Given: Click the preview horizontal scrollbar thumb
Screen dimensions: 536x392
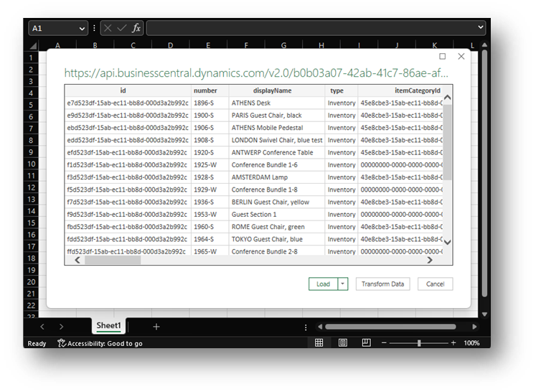Looking at the screenshot, I should 113,261.
